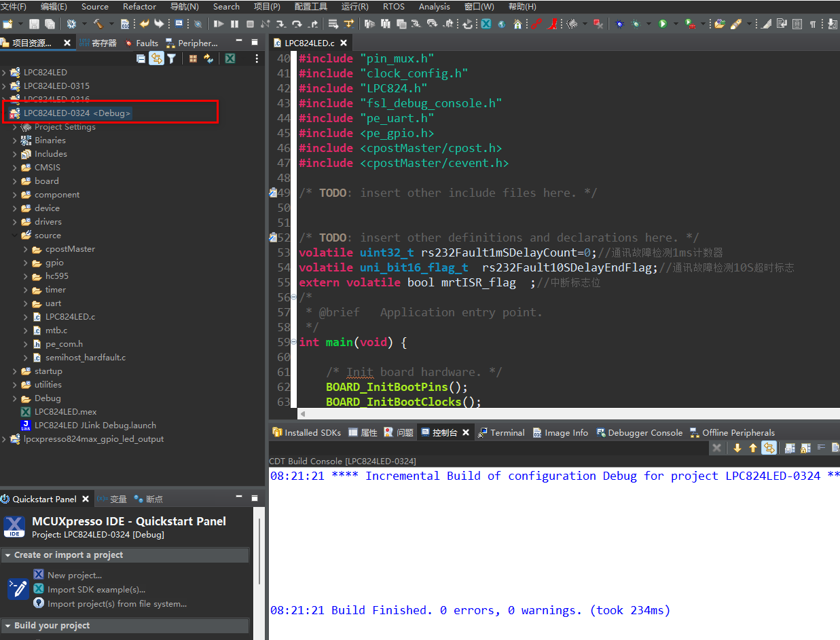Open the RTOS menu

coord(394,7)
